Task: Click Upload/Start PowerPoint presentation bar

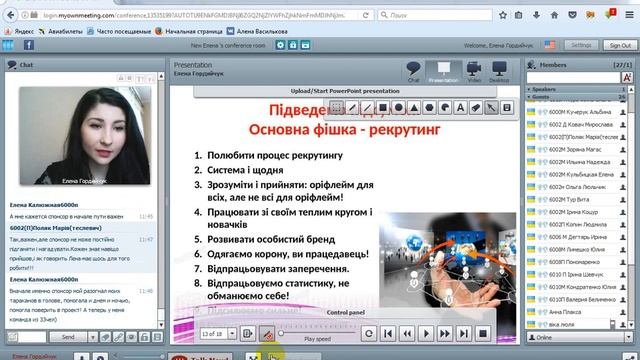Action: coord(345,91)
